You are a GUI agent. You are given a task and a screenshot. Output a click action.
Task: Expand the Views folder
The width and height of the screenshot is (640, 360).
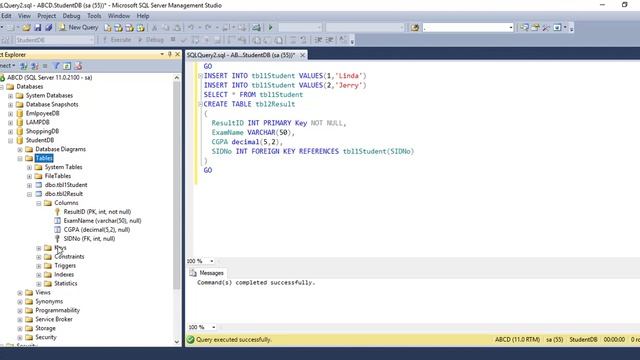coord(20,293)
